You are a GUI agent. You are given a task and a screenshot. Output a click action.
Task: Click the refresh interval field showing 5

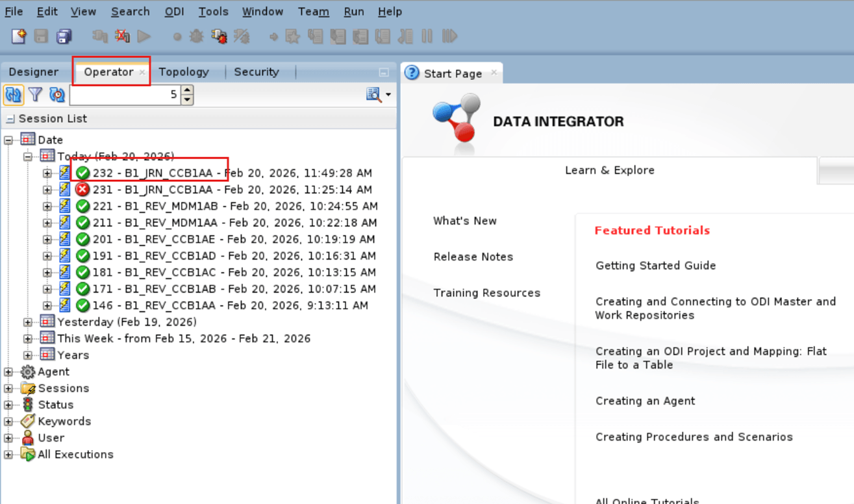click(124, 95)
